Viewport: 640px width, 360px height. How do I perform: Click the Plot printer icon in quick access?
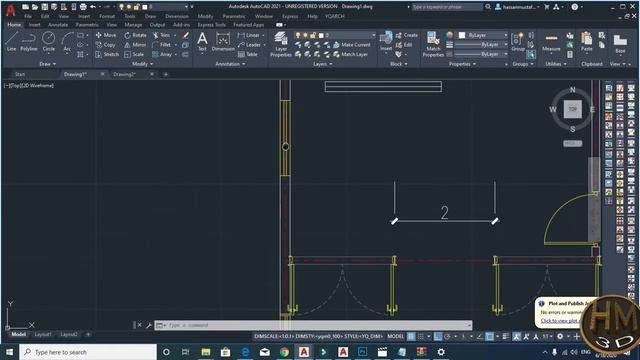coord(83,7)
